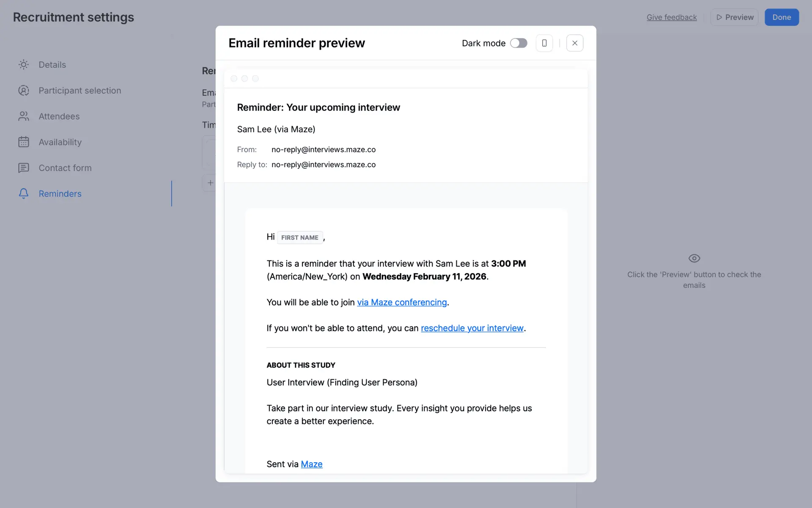
Task: Switch to mobile preview icon
Action: point(544,43)
